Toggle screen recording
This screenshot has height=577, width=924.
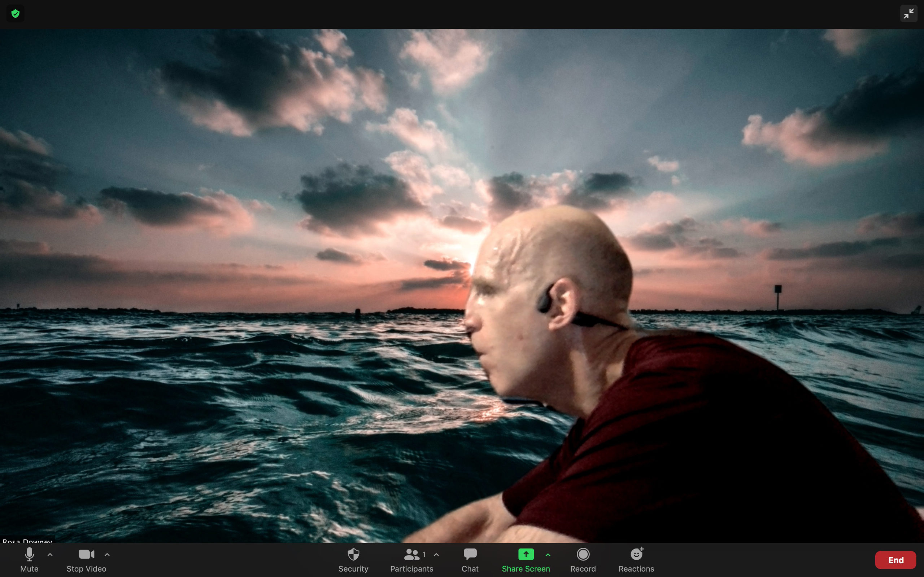pyautogui.click(x=583, y=555)
